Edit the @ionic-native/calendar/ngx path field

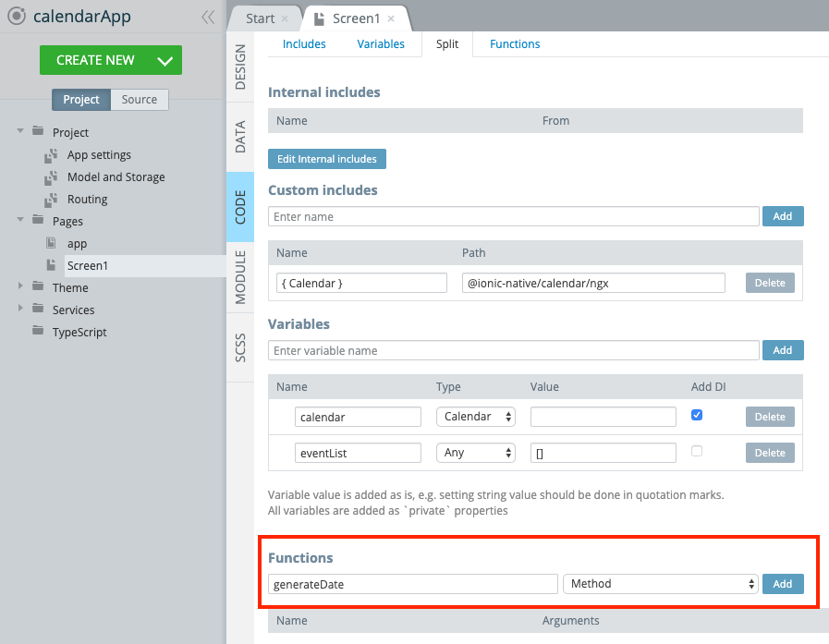pyautogui.click(x=593, y=283)
